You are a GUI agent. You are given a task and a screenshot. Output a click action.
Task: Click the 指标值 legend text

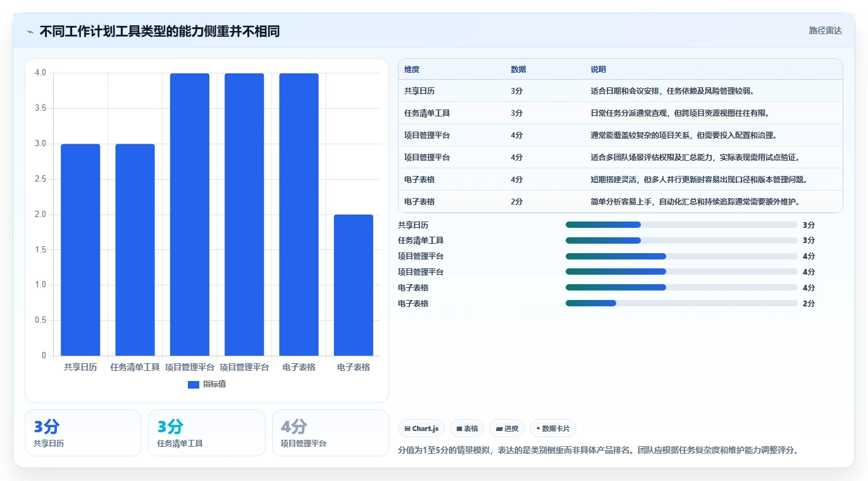[214, 384]
